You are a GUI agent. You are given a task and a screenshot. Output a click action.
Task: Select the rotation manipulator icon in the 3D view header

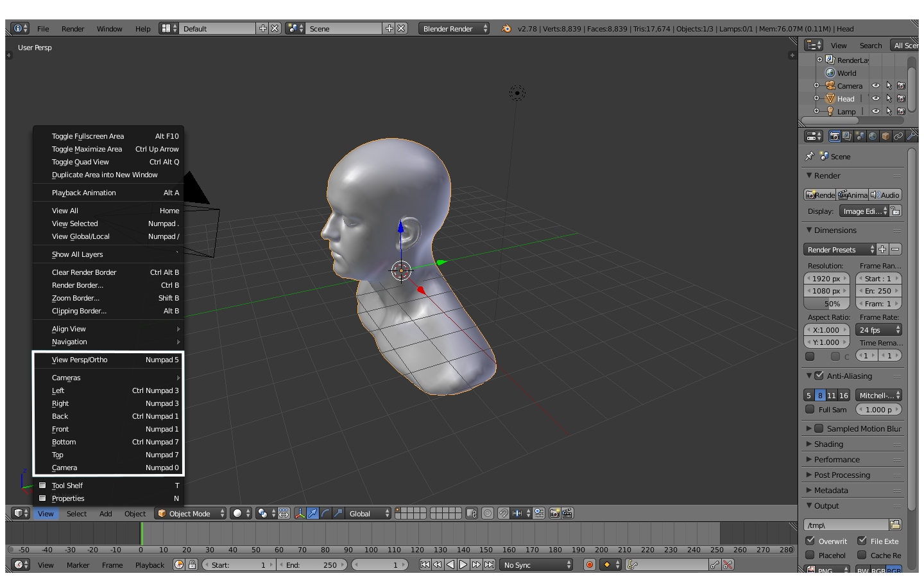[x=326, y=513]
